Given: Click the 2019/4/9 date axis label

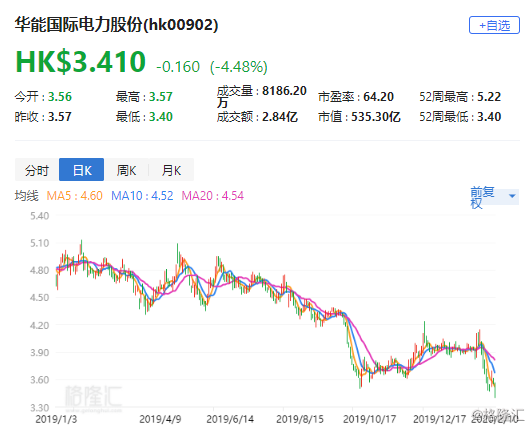Looking at the screenshot, I should [x=160, y=419].
